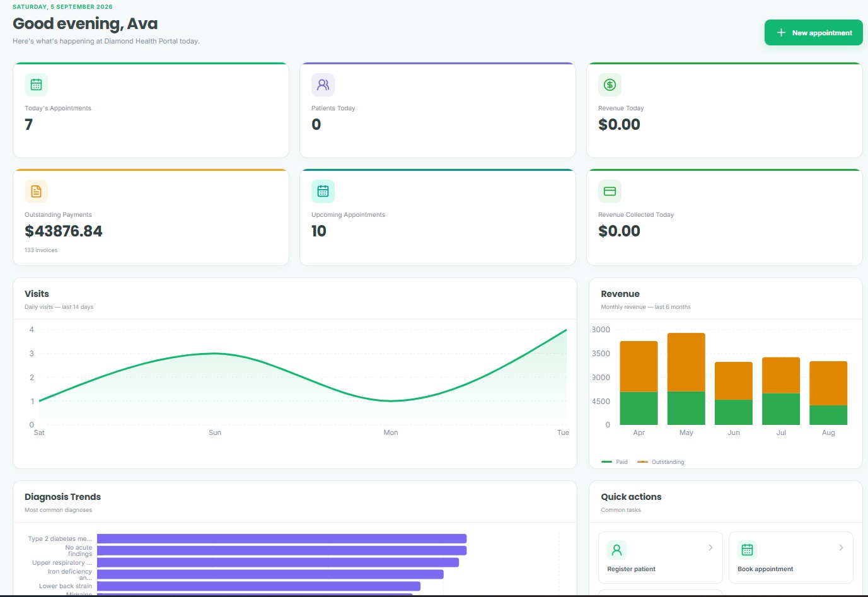Image resolution: width=868 pixels, height=597 pixels.
Task: Click "Daily visits — last 14 days" subtitle
Action: pyautogui.click(x=59, y=307)
